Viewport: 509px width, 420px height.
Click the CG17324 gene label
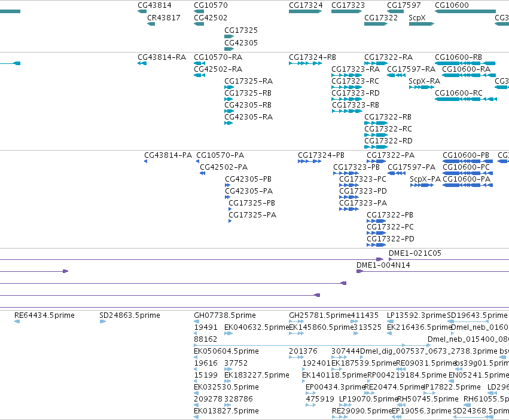tap(306, 5)
